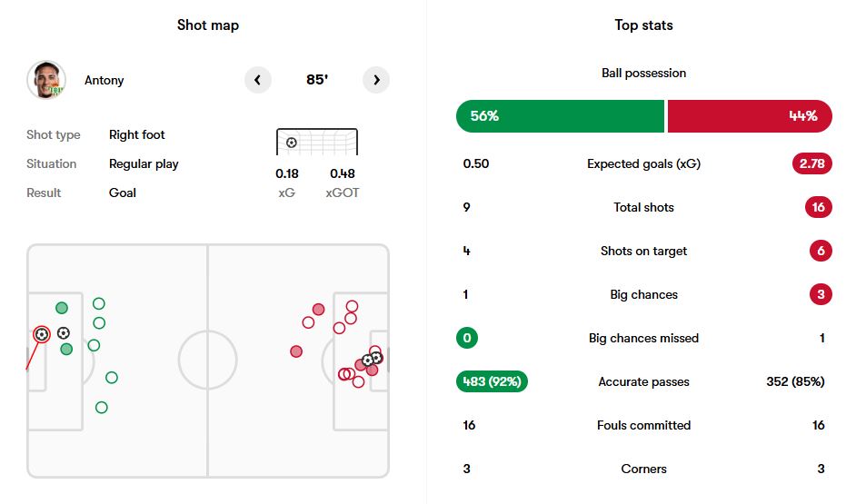Viewport: 856px width, 504px height.
Task: Click the Top stats heading
Action: [643, 25]
